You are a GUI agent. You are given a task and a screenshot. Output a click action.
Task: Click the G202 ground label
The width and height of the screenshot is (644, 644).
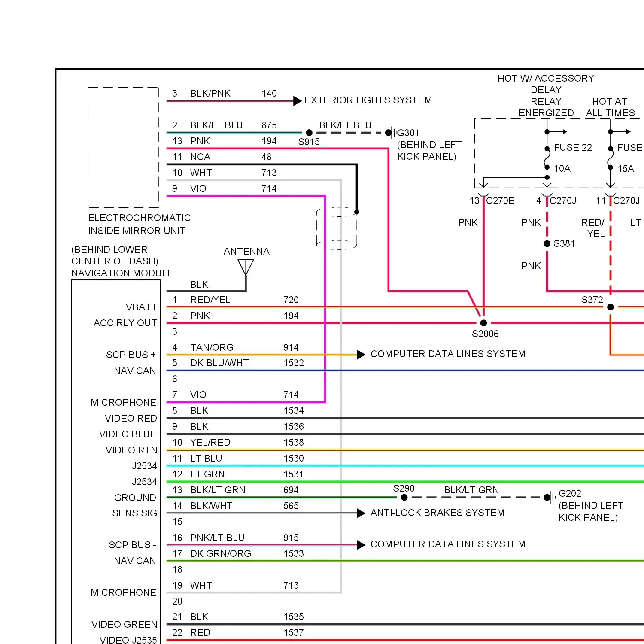coord(570,493)
